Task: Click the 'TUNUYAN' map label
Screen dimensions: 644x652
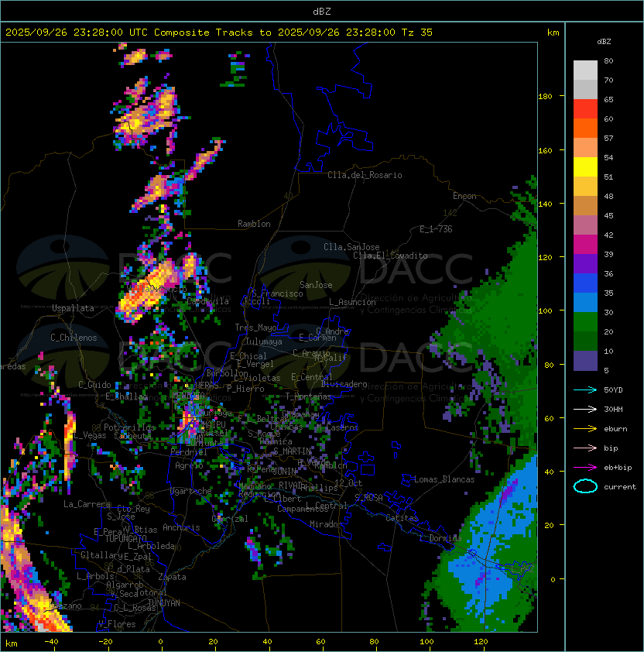Action: click(164, 603)
